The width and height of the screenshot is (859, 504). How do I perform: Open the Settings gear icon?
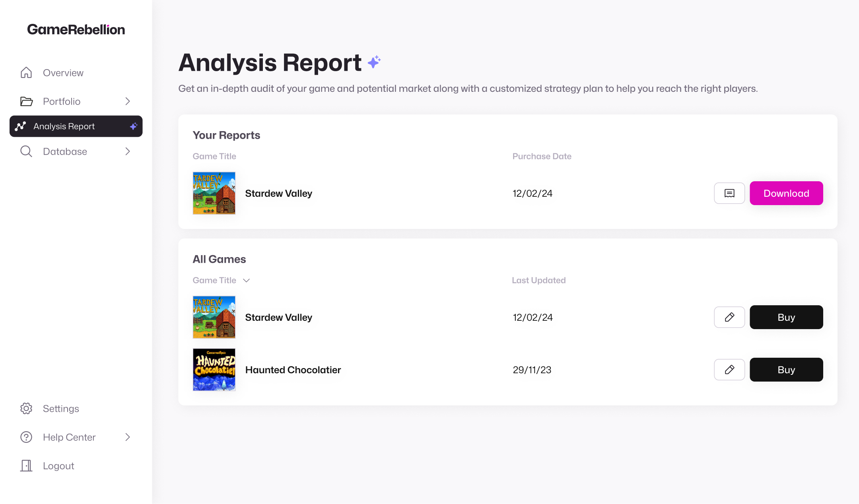pos(26,408)
